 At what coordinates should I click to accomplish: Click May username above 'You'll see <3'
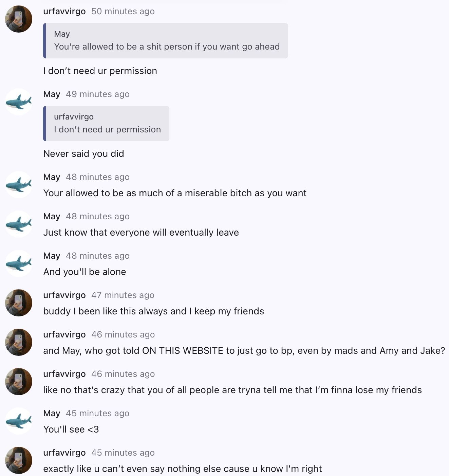[52, 413]
